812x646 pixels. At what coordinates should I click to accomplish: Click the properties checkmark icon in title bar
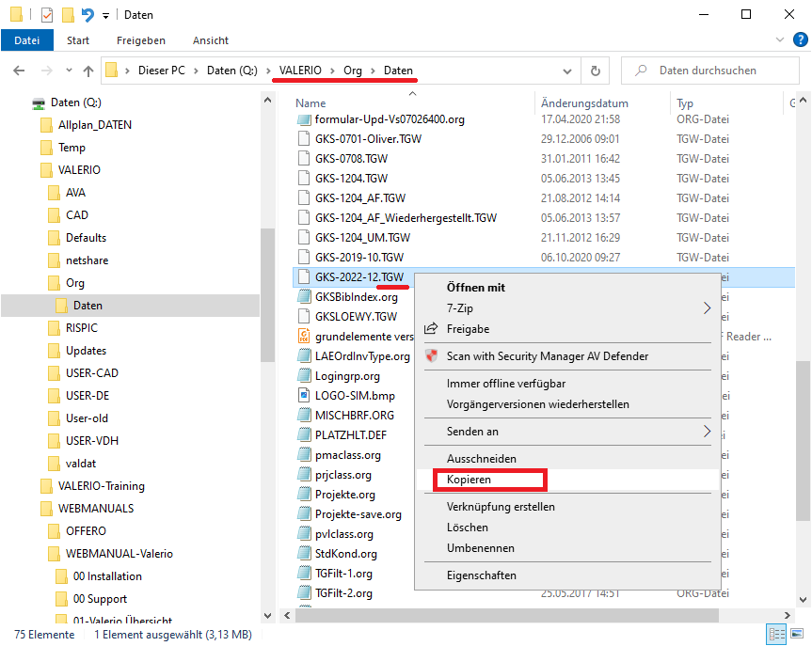tap(47, 15)
